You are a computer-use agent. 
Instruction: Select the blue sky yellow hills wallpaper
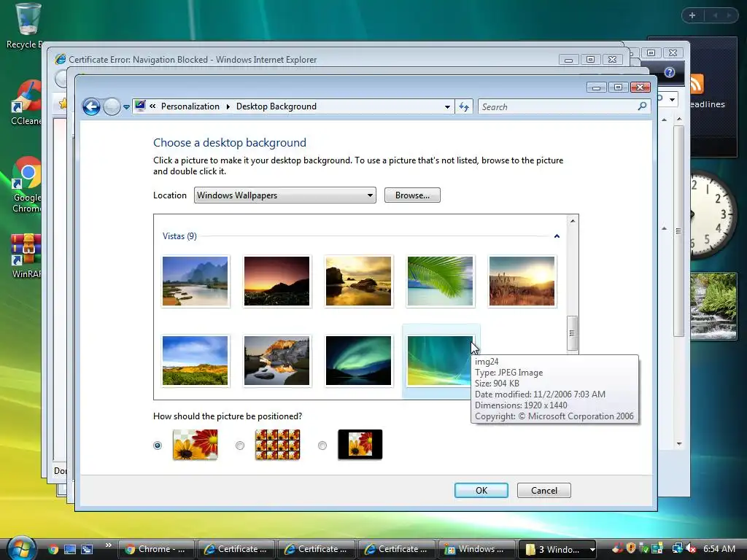coord(195,360)
